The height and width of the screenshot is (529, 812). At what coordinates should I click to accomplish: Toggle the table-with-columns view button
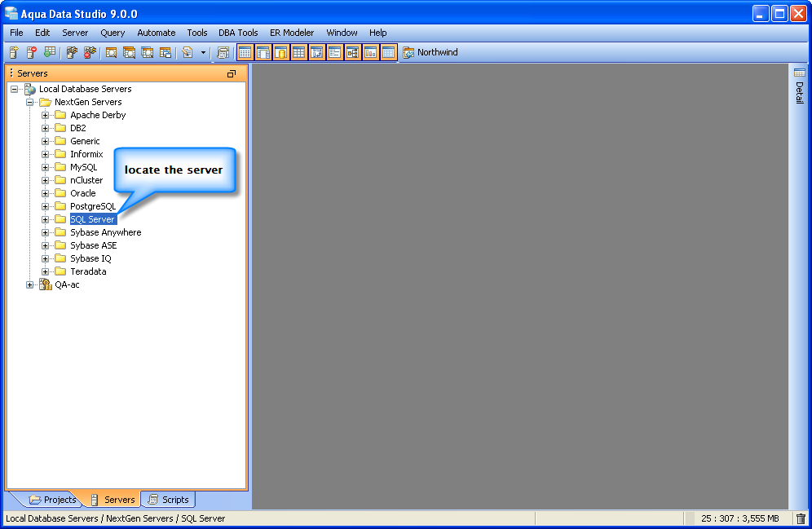coord(263,52)
